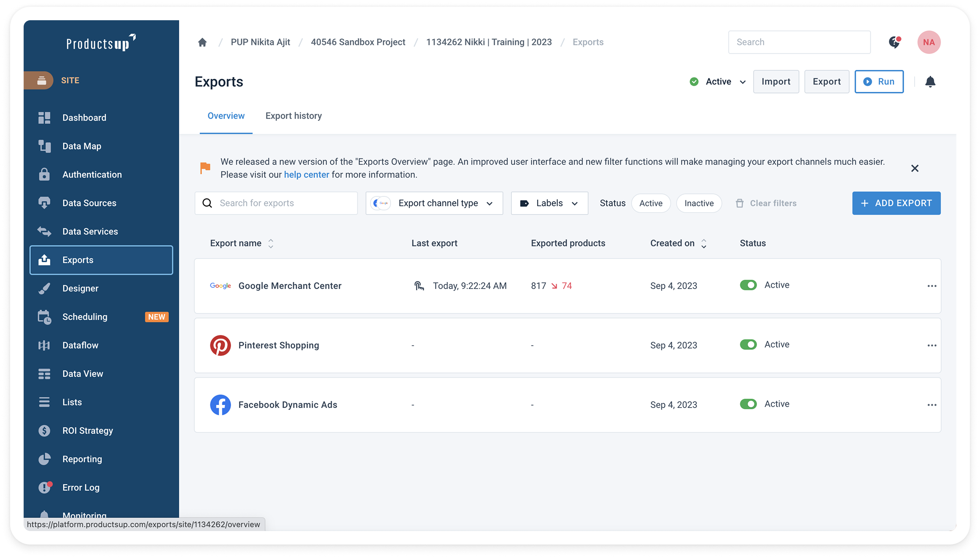Open Designer brush icon
980x558 pixels.
pyautogui.click(x=44, y=288)
